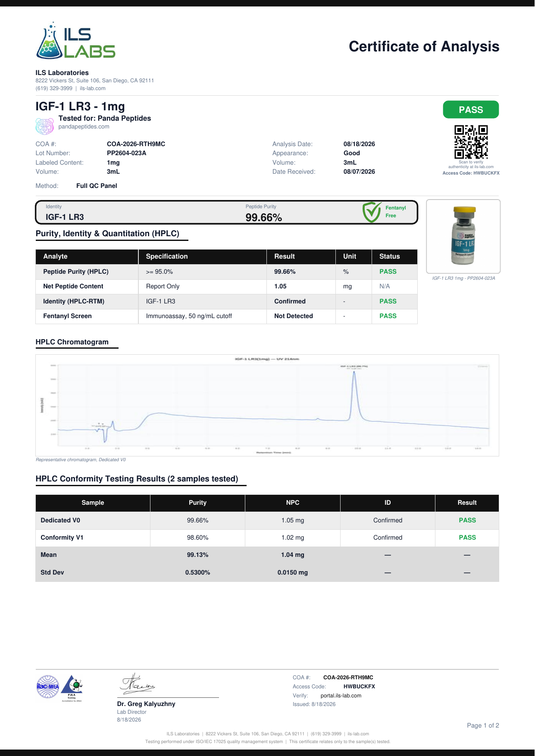This screenshot has height=756, width=535.
Task: Click the NPC column header
Action: (x=292, y=503)
